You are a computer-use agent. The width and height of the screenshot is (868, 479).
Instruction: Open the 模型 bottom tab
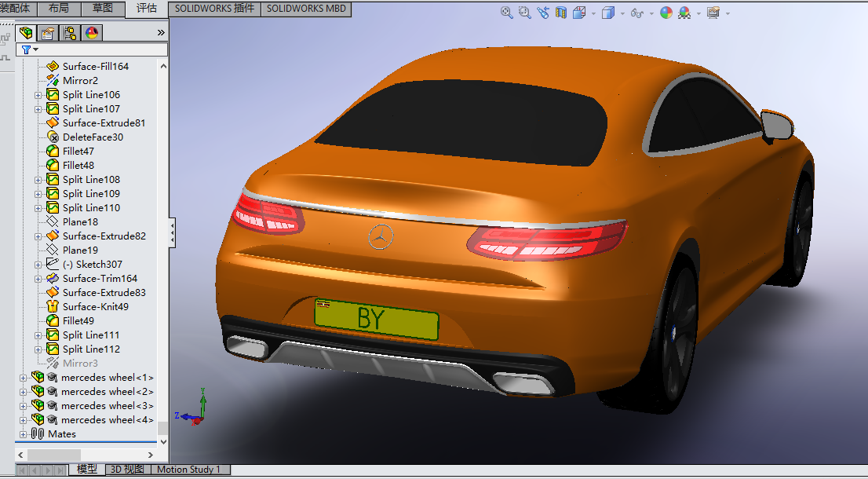(x=87, y=470)
